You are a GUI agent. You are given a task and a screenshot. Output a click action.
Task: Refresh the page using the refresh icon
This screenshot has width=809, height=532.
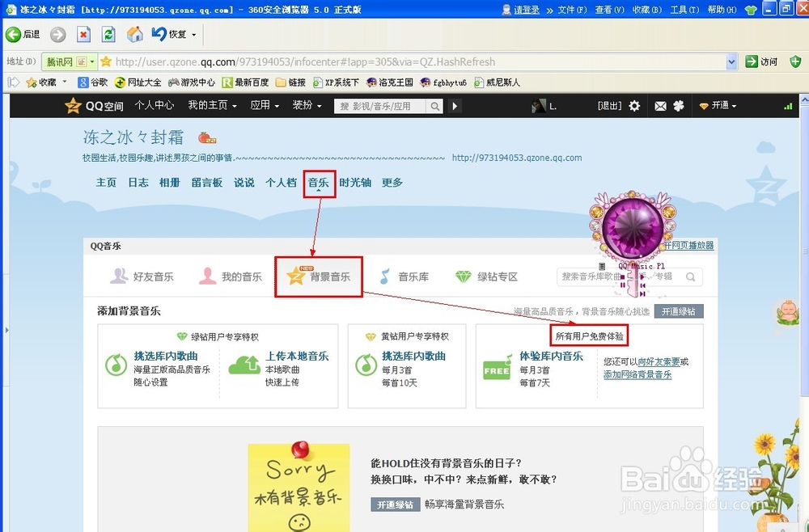(x=108, y=36)
